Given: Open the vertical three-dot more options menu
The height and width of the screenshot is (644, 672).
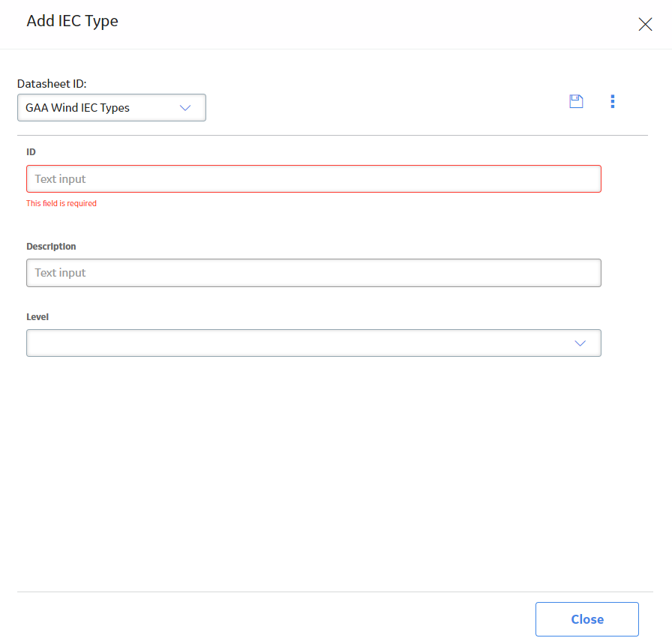Looking at the screenshot, I should coord(613,101).
